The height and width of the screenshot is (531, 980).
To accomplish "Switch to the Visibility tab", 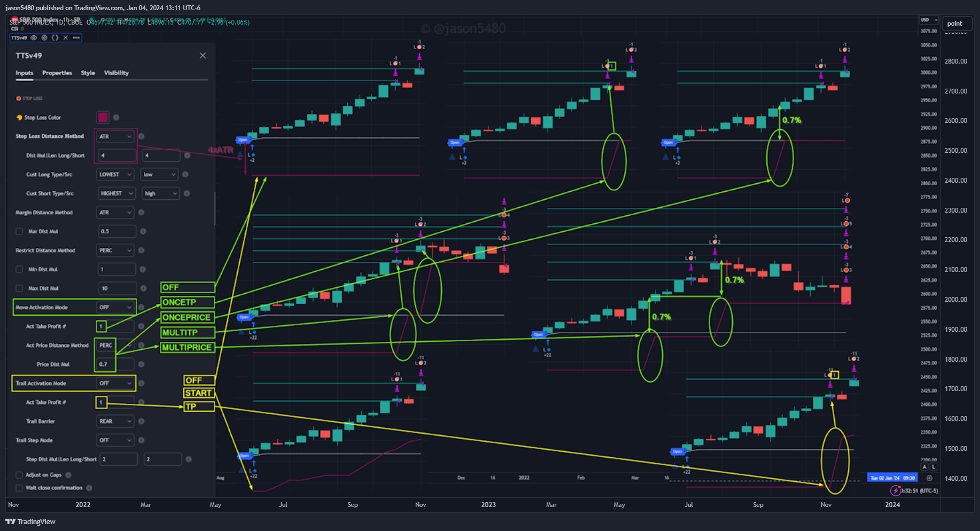I will click(x=116, y=73).
